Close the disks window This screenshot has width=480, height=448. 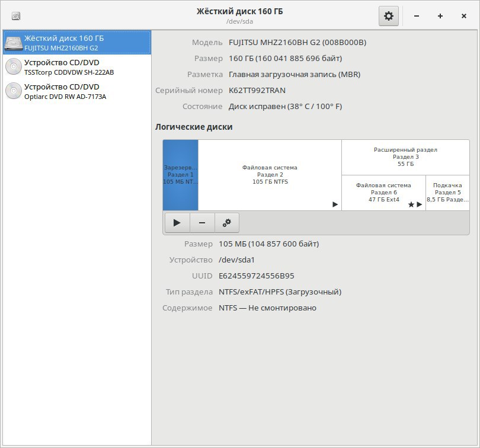(464, 16)
